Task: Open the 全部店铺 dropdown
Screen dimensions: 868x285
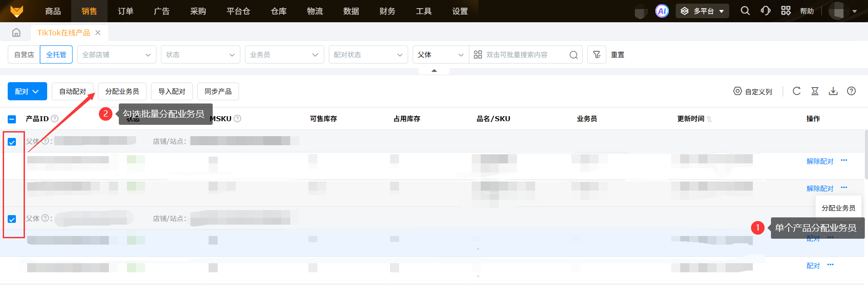Action: coord(117,54)
